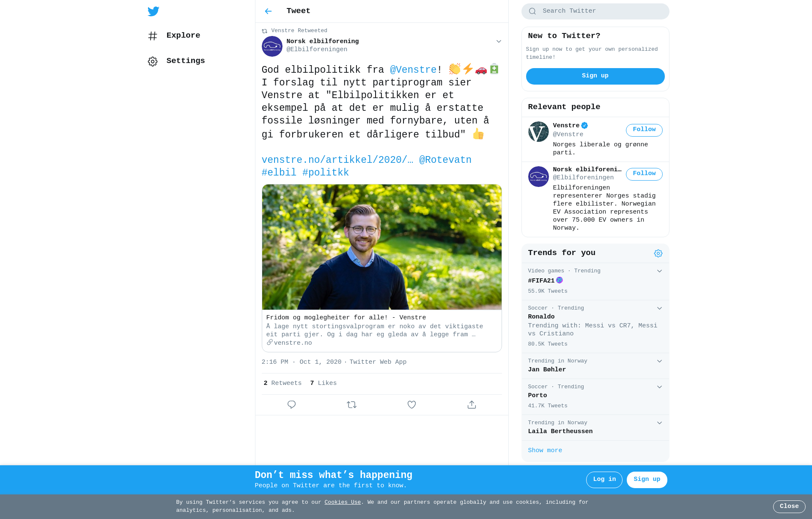Expand Ronaldo trend options chevron
This screenshot has height=519, width=812.
659,308
